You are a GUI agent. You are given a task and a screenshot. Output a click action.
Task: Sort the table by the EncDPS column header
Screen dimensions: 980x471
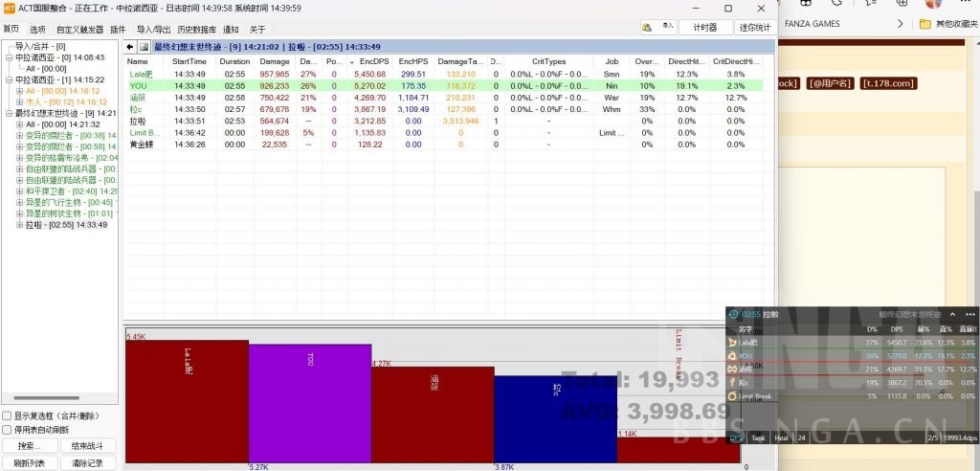coord(373,61)
